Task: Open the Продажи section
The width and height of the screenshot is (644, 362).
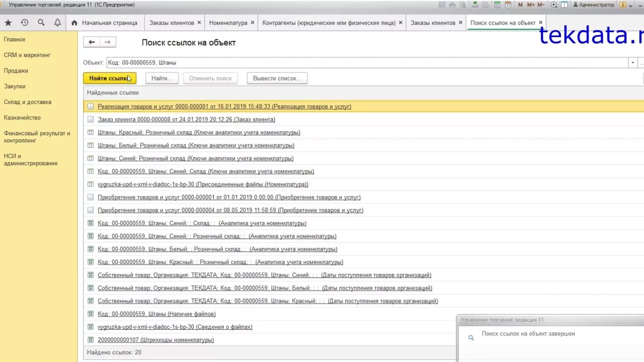Action: [16, 70]
